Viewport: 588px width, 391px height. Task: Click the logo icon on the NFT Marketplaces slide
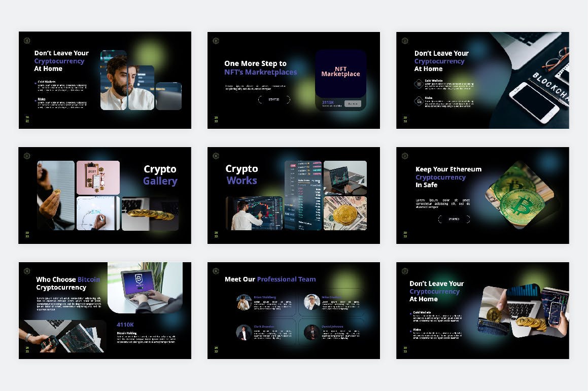click(216, 41)
